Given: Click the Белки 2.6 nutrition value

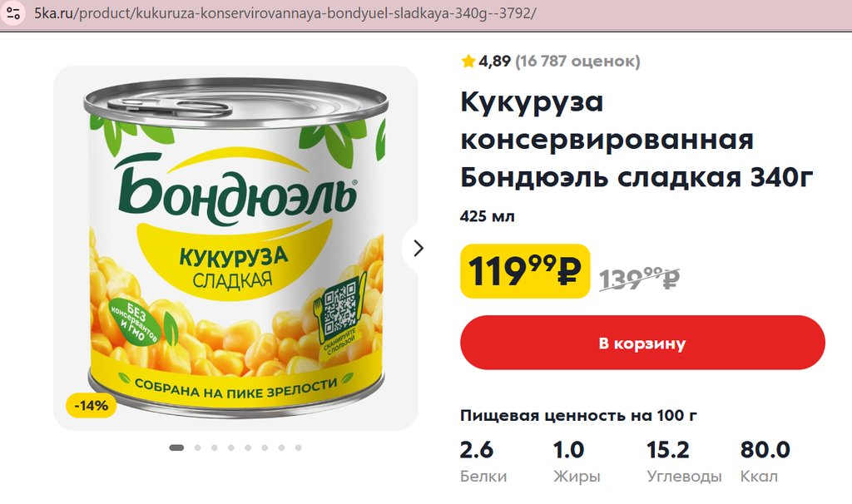Looking at the screenshot, I should (477, 450).
